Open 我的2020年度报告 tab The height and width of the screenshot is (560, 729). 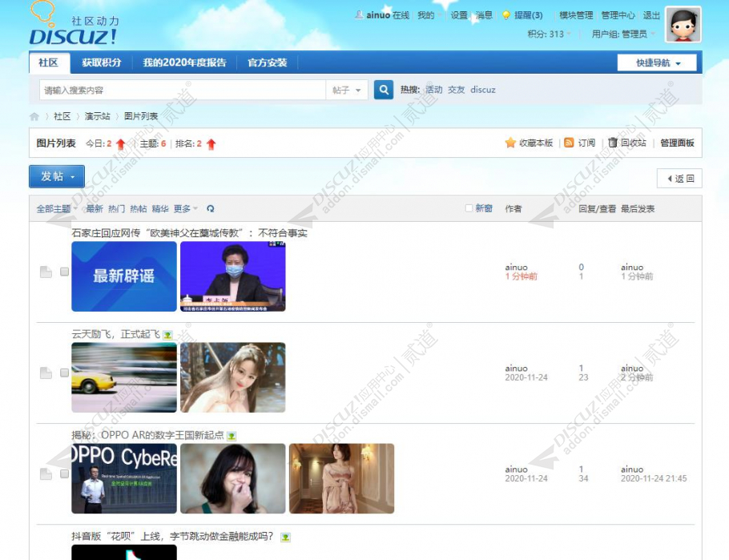(184, 62)
